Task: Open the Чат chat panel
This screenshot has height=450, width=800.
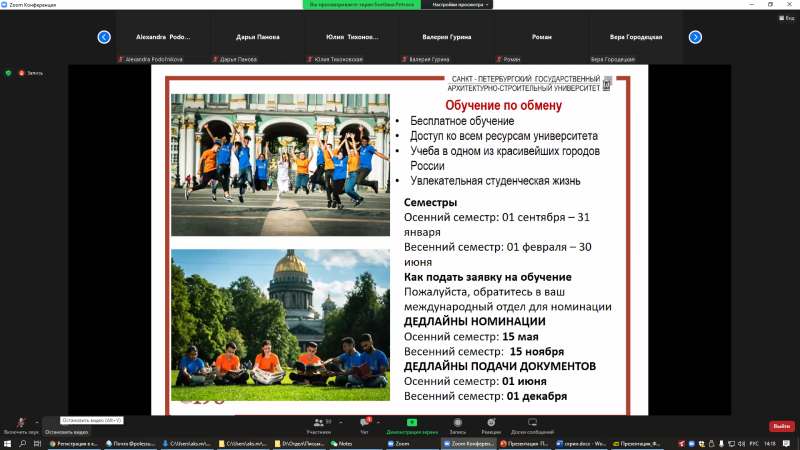Action: (x=364, y=426)
